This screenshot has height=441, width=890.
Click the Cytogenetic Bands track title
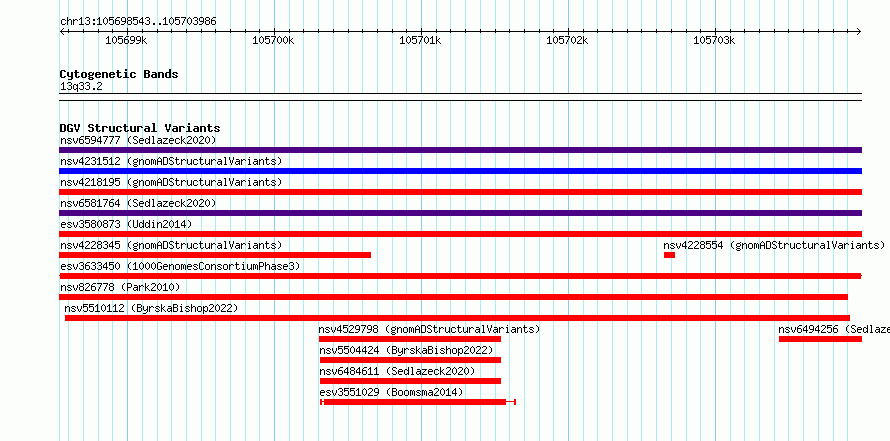coord(119,74)
